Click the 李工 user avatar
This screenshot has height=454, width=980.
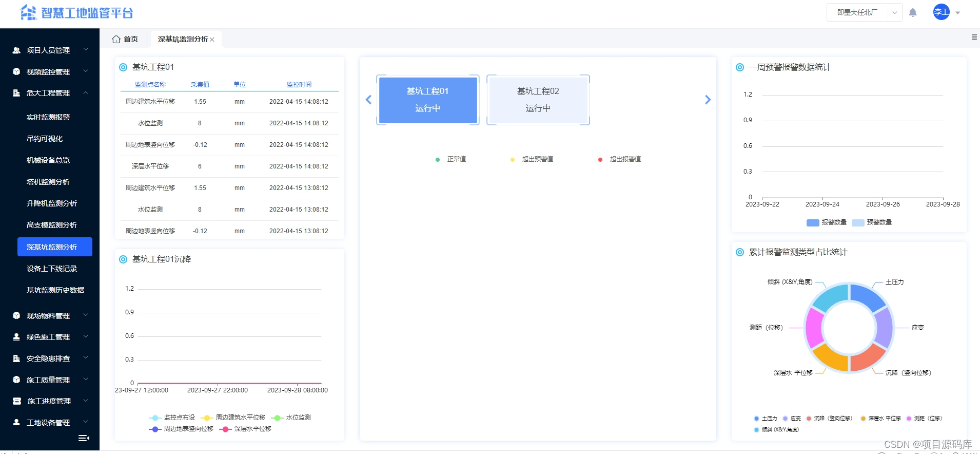pos(942,12)
